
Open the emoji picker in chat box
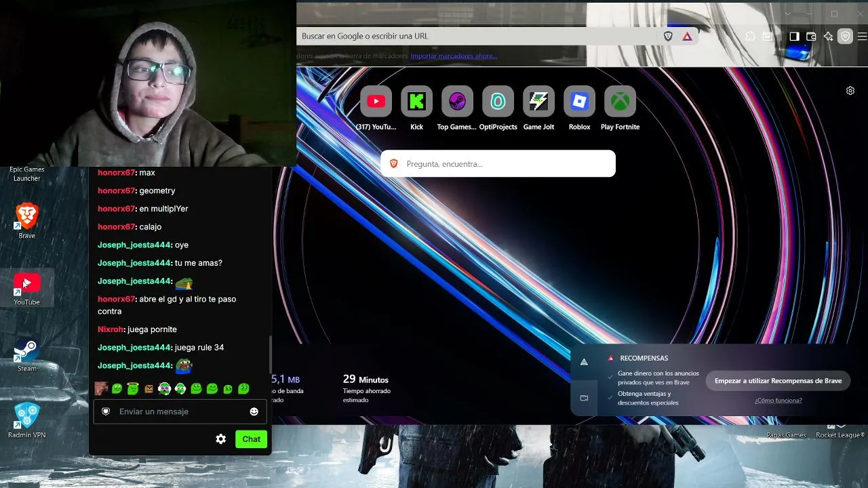[x=254, y=411]
